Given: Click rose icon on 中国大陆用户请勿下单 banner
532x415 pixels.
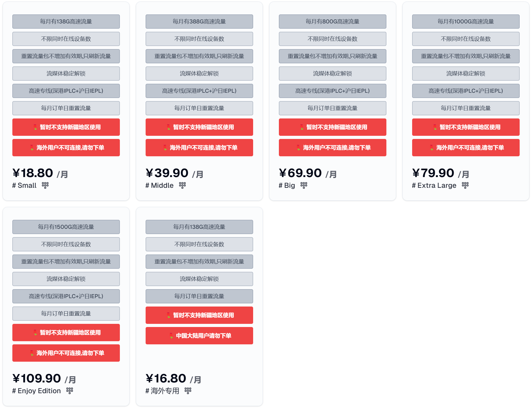Looking at the screenshot, I should (x=171, y=336).
